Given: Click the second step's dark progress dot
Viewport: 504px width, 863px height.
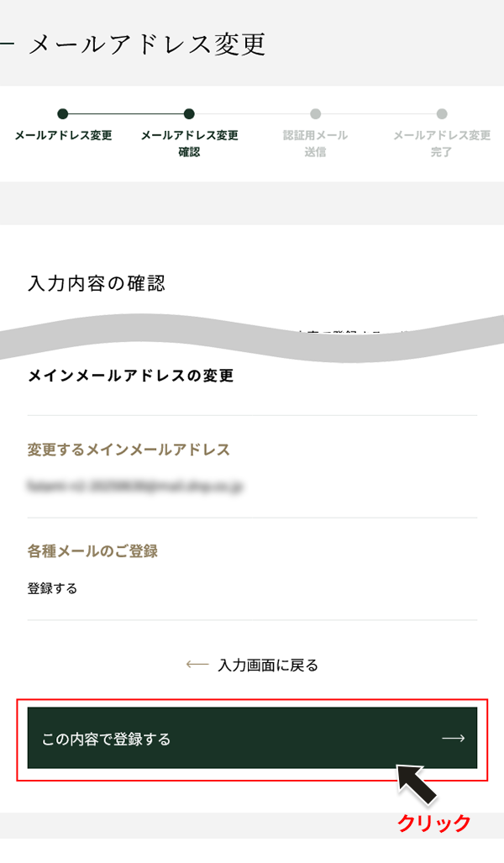Looking at the screenshot, I should click(x=189, y=114).
